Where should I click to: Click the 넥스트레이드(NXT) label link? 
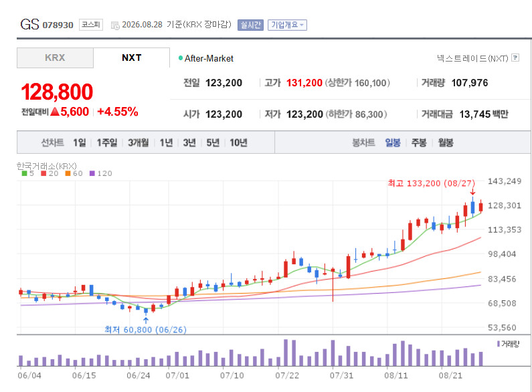[472, 58]
